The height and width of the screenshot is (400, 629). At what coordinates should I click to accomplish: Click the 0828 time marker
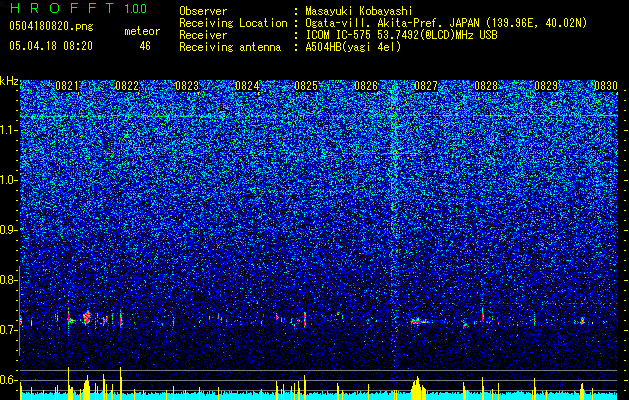click(x=486, y=86)
